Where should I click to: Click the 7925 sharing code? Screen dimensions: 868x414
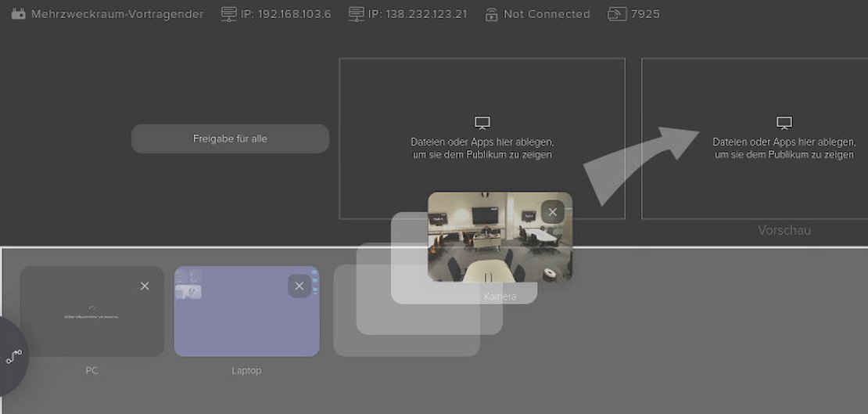(x=645, y=14)
